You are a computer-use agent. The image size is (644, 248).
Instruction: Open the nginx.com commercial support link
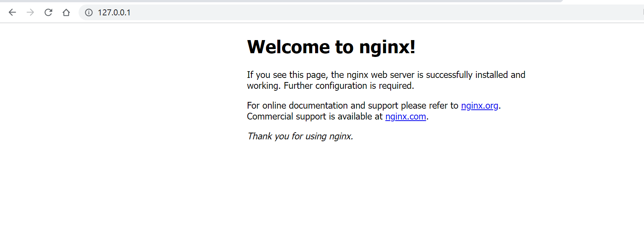pyautogui.click(x=406, y=117)
